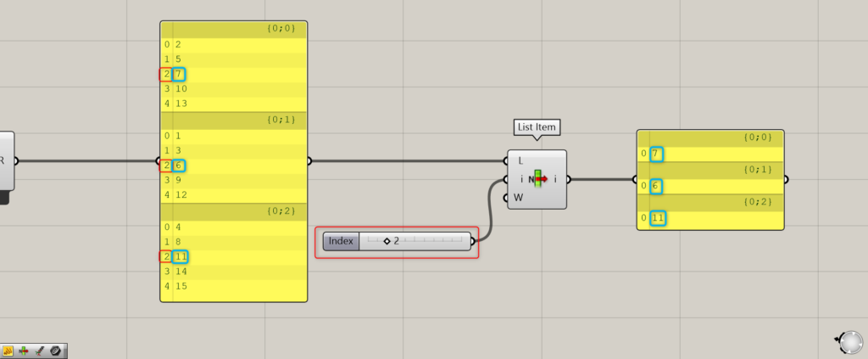This screenshot has width=868, height=359.
Task: Click the yellow Grasshopper icon in bottom toolbar
Action: (8, 351)
